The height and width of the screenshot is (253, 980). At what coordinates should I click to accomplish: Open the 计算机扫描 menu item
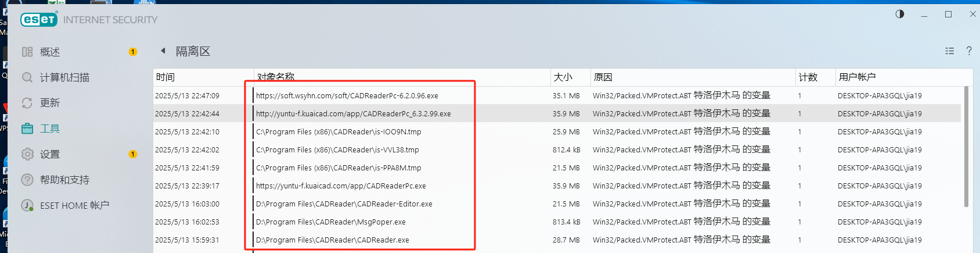coord(65,77)
